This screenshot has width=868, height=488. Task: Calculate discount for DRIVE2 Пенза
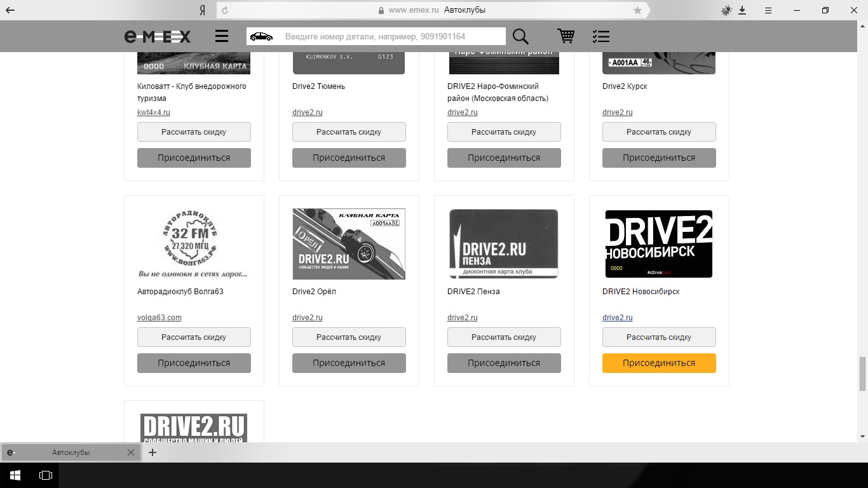[x=504, y=337]
